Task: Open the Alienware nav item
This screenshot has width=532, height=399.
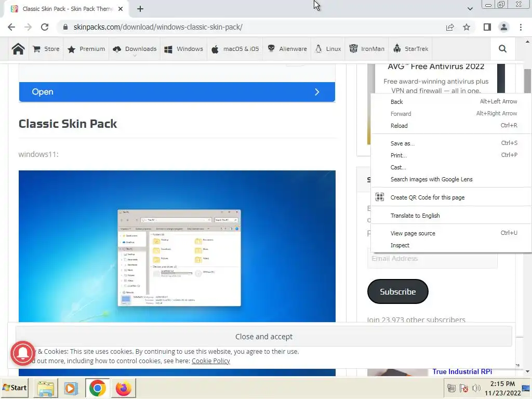Action: coord(287,49)
